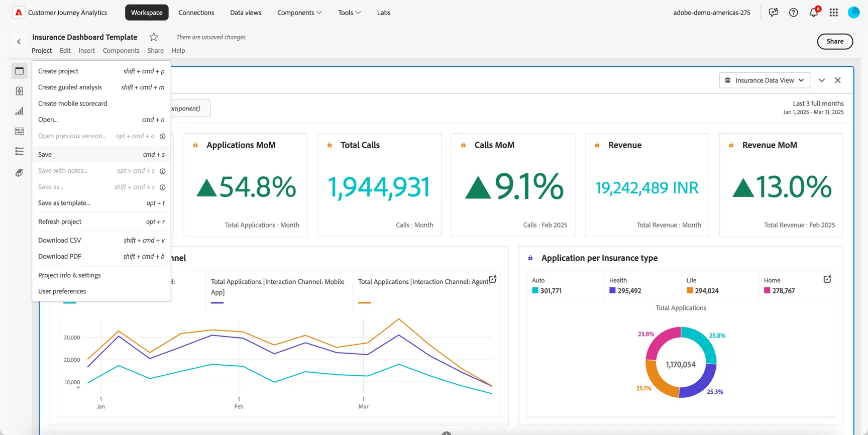868x435 pixels.
Task: Toggle the Home legend pink swatch
Action: tap(767, 290)
